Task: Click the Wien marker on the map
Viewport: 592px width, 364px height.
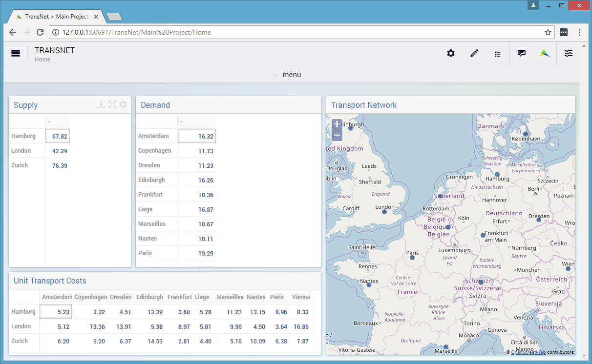Action: (568, 268)
